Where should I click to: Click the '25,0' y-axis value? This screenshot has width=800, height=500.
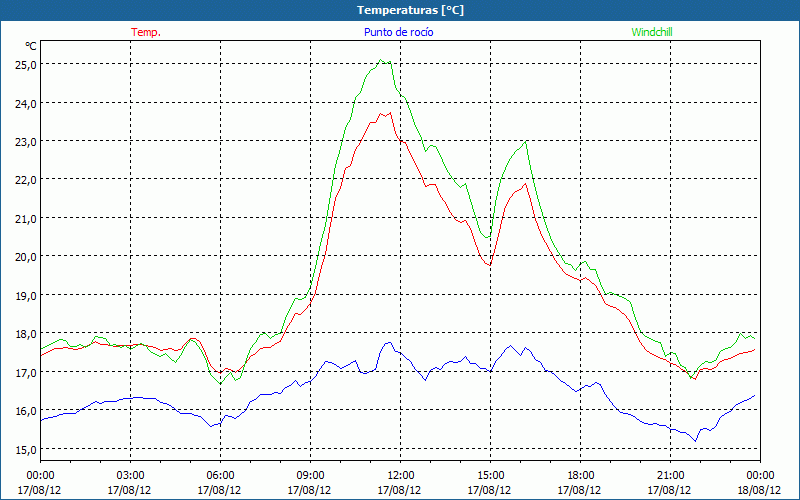coord(26,65)
